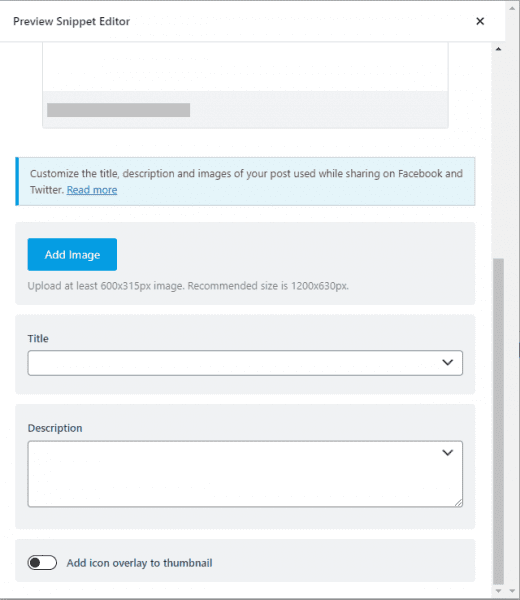The width and height of the screenshot is (520, 600).
Task: Click the inner scrollbar down arrow
Action: click(498, 591)
